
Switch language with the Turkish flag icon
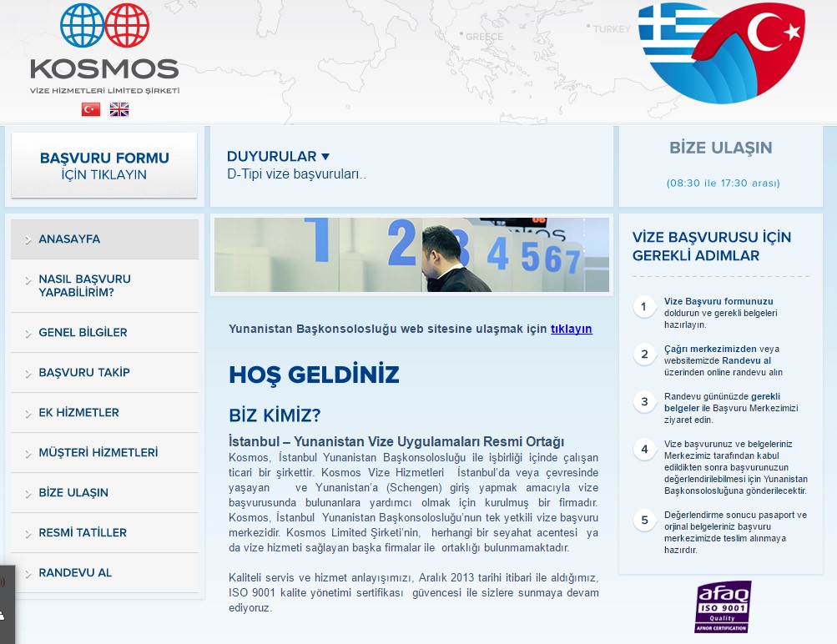pyautogui.click(x=91, y=109)
